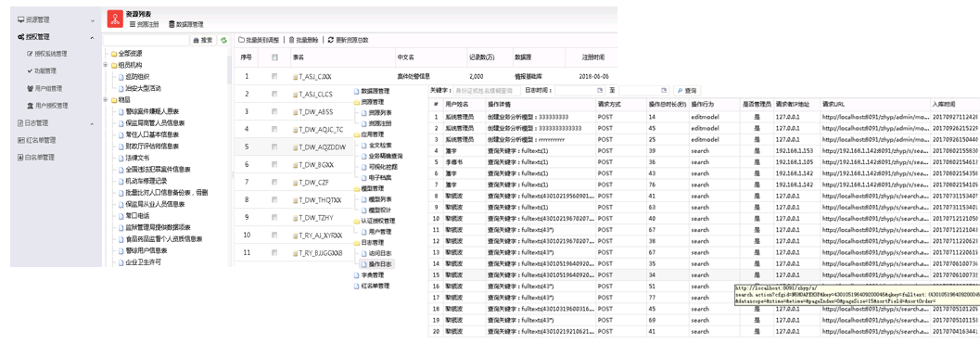Click the 全部资源 folder icon in tree
Image resolution: width=980 pixels, height=344 pixels.
click(x=114, y=54)
